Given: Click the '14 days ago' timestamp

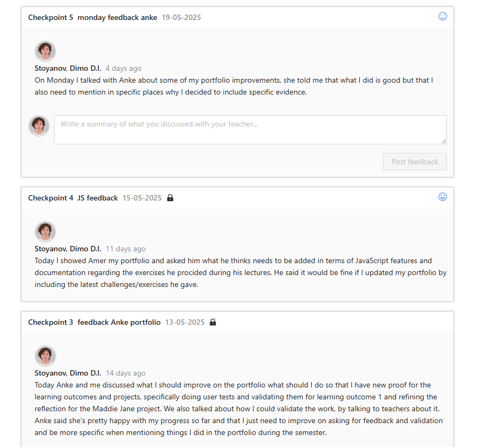Looking at the screenshot, I should (x=125, y=373).
